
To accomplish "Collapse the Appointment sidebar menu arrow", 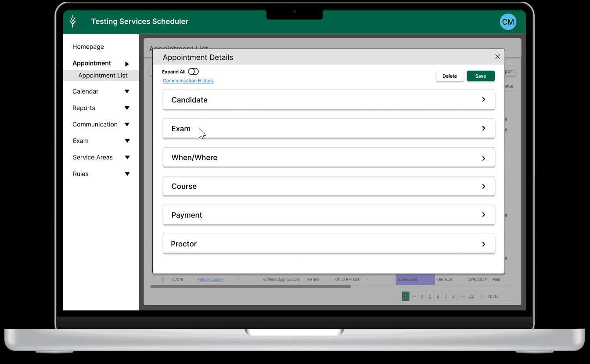I will 127,64.
